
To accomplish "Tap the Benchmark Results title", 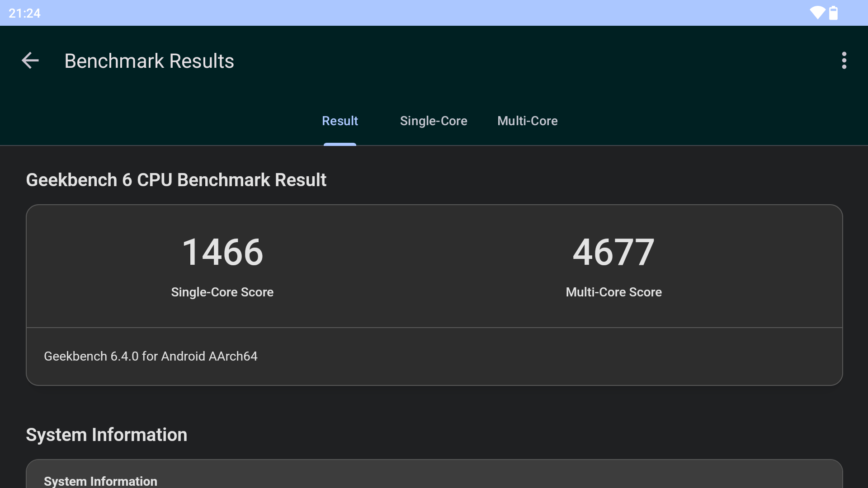I will click(149, 61).
